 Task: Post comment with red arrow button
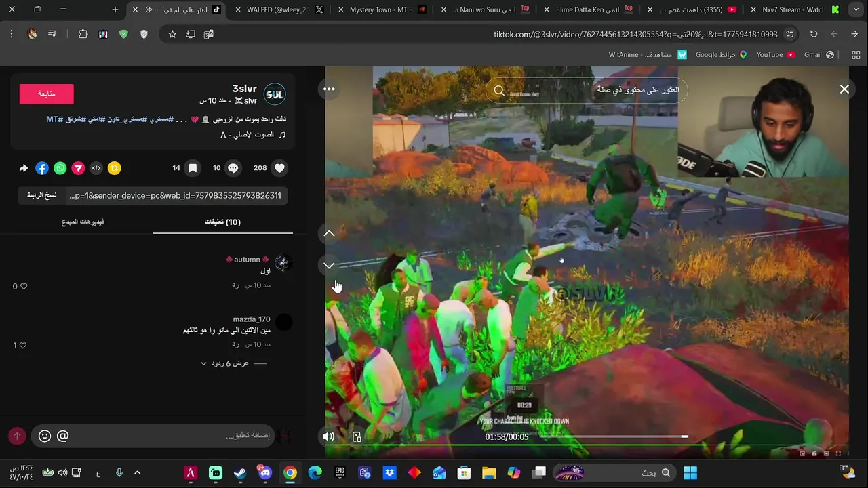[x=17, y=436]
